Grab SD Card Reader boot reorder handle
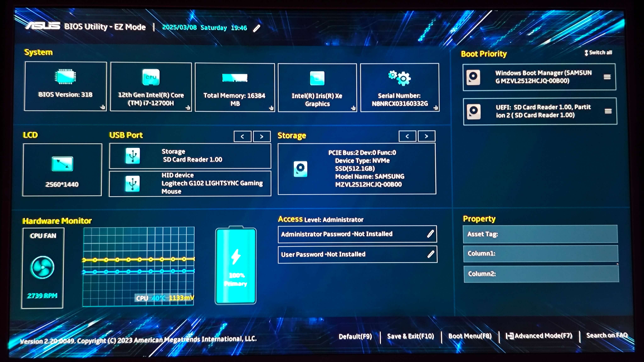 click(x=608, y=111)
